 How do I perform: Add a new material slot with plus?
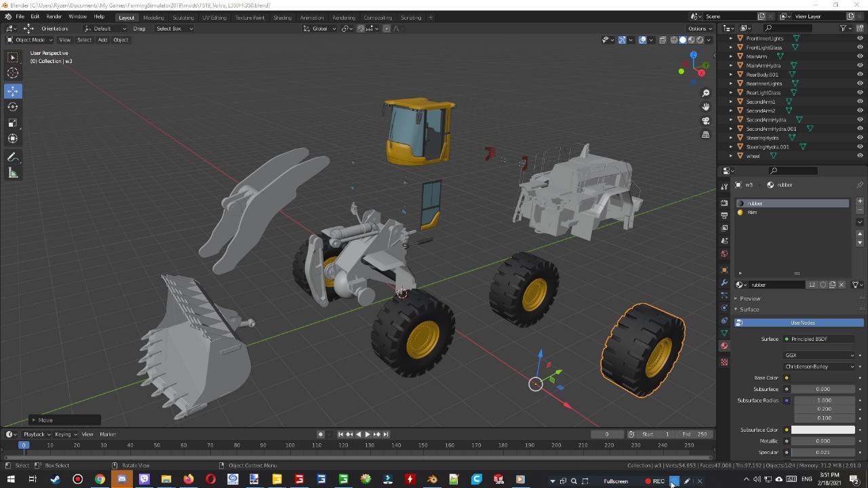coord(860,201)
